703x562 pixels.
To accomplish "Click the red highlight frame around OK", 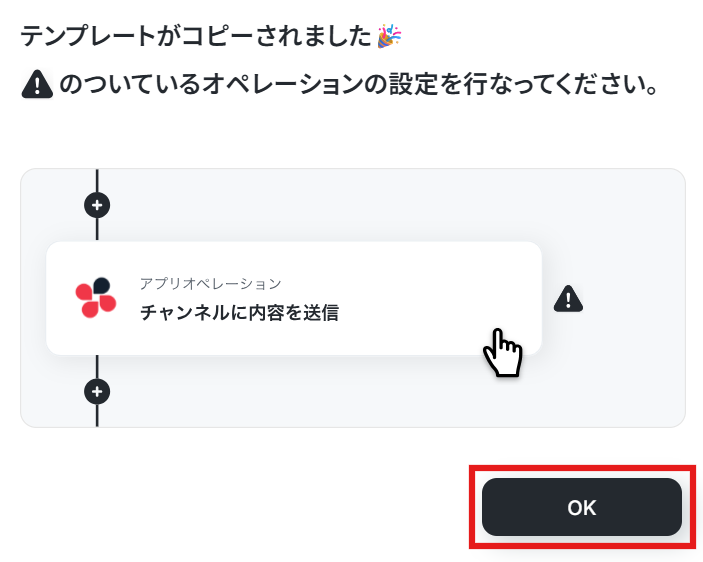I will coord(582,468).
